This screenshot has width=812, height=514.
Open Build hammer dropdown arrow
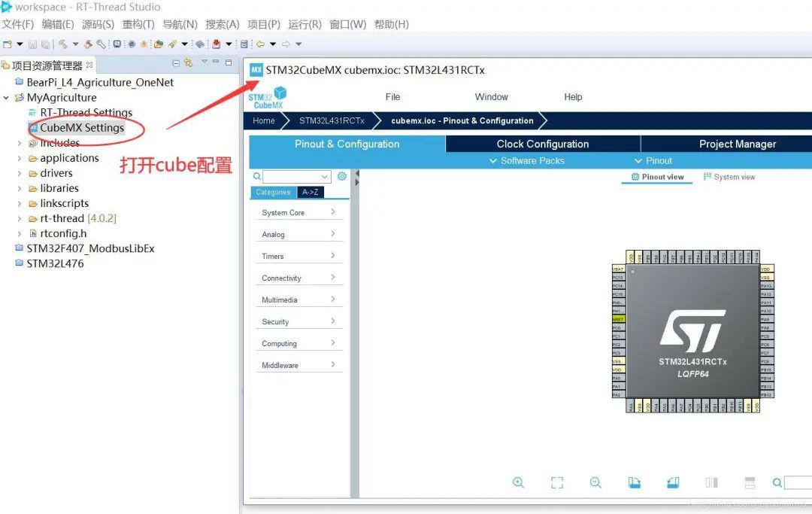76,44
